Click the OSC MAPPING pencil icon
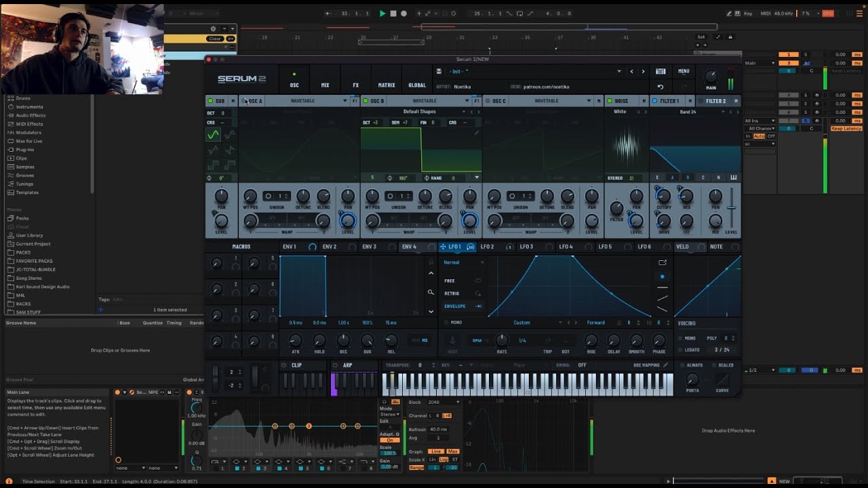 click(665, 365)
